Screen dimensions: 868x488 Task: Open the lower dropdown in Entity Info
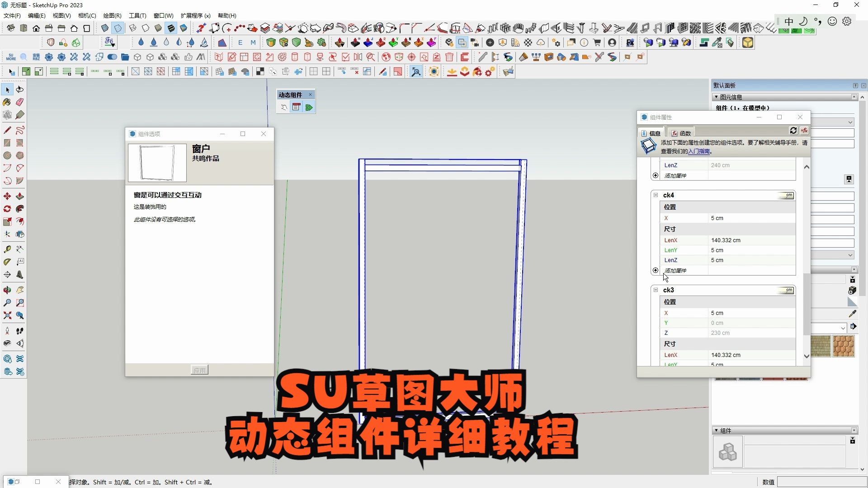(850, 255)
